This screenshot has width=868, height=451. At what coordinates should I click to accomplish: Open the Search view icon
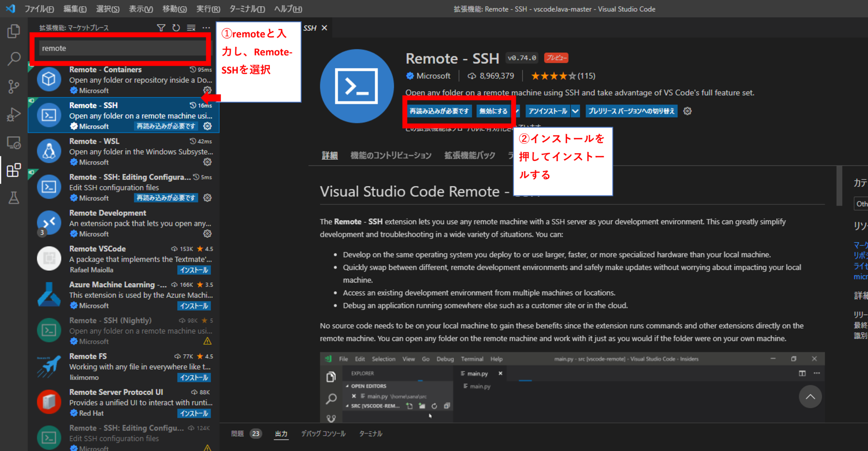point(14,59)
